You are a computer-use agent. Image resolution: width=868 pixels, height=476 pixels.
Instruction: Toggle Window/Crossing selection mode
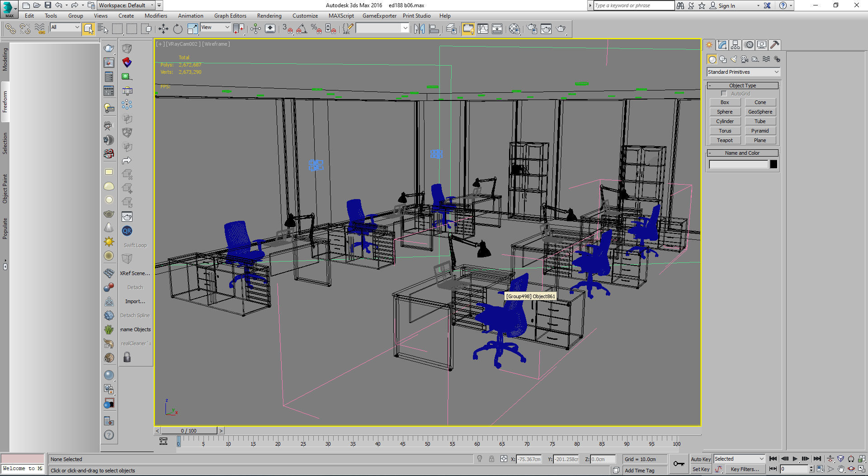click(146, 29)
